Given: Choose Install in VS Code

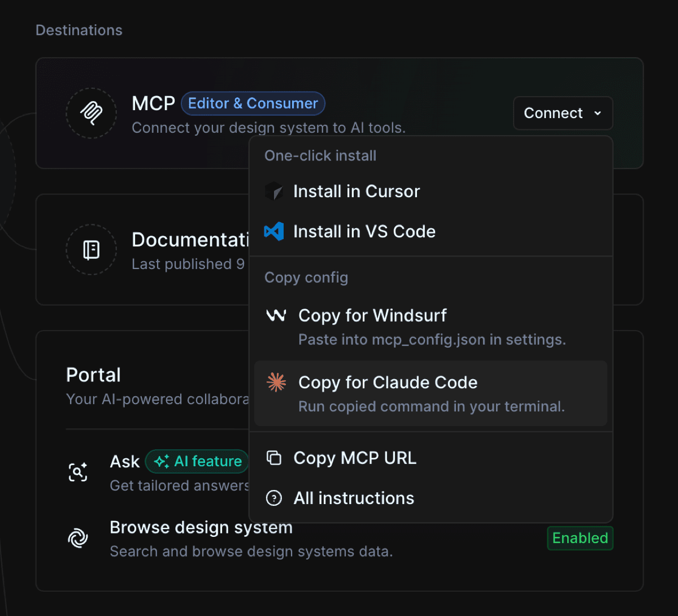Looking at the screenshot, I should point(431,232).
